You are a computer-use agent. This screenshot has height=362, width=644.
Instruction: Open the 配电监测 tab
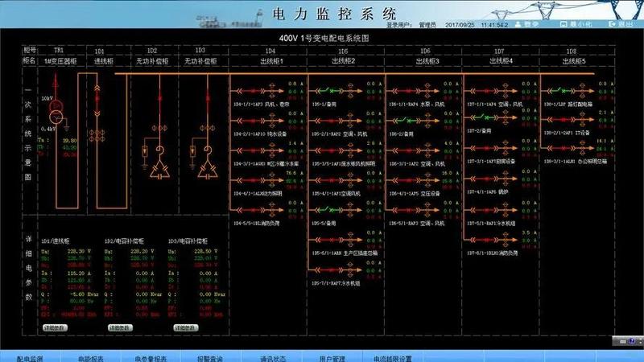pos(30,357)
